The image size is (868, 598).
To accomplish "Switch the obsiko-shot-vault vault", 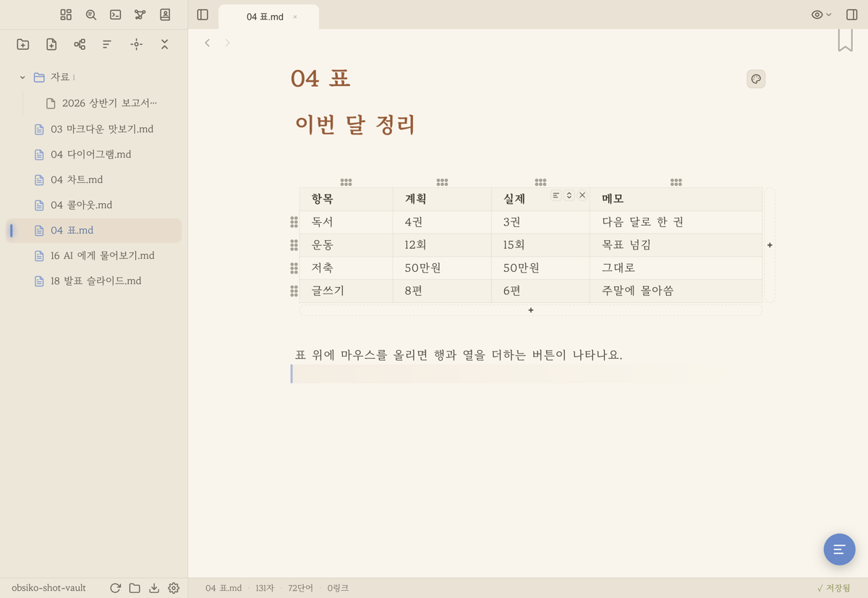I will point(48,588).
